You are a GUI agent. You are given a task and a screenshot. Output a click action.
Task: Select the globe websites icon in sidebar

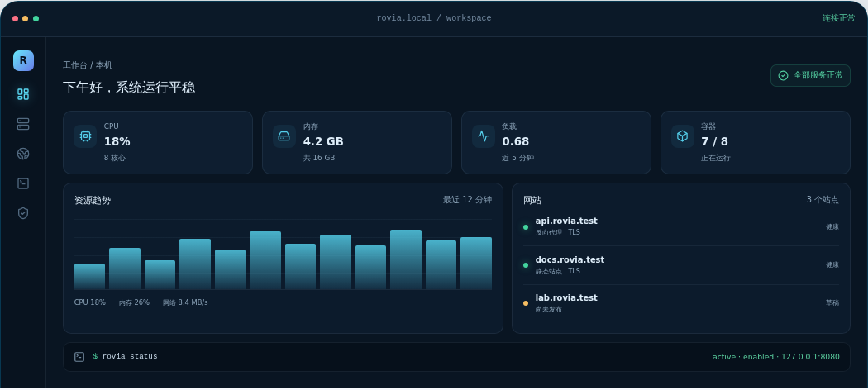coord(23,154)
